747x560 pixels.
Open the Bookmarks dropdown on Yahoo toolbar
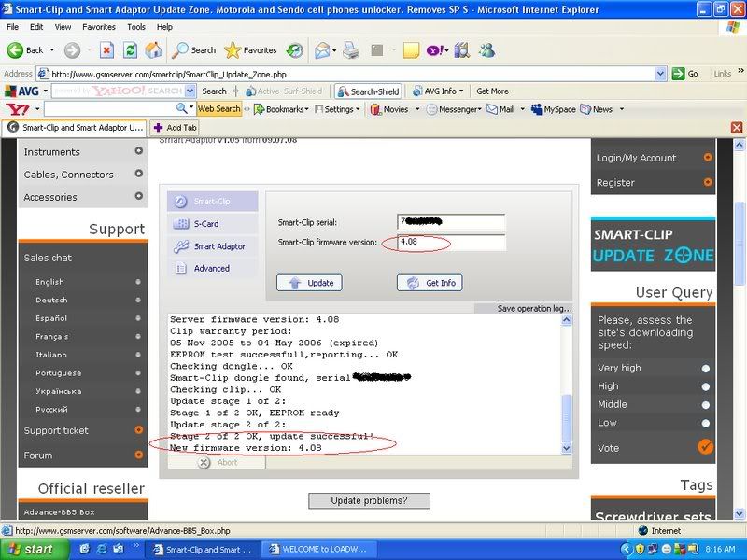point(307,109)
